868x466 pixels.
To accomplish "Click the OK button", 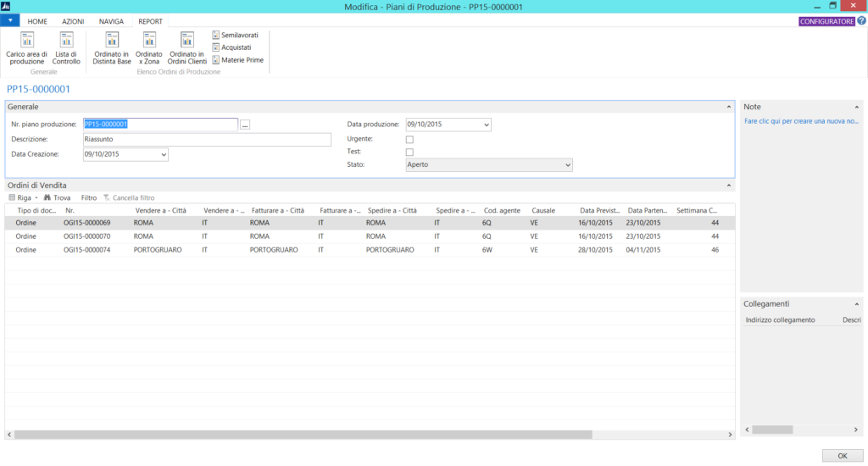I will point(842,456).
